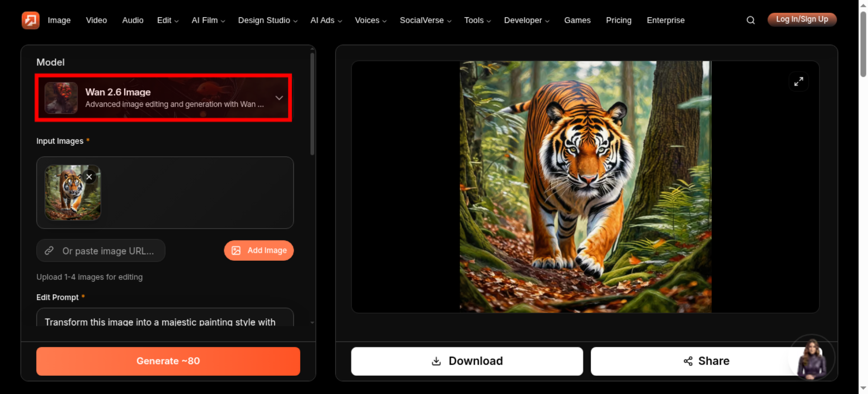Click the uploaded tiger thumbnail
Screen dimensions: 868x394
[72, 193]
